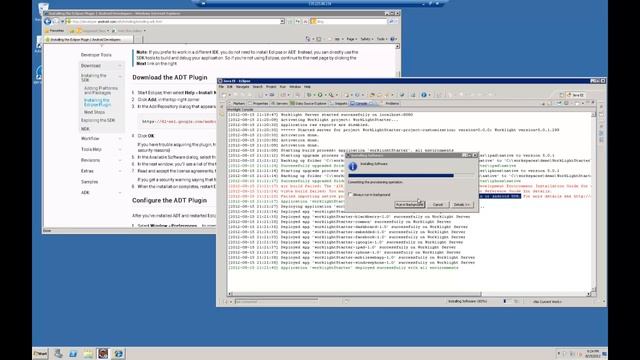Switch to the Markers tab
640x360 pixels.
(x=237, y=104)
